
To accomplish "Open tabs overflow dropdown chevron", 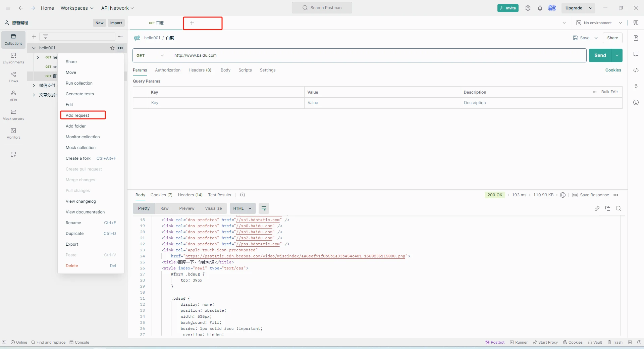I will click(x=564, y=23).
